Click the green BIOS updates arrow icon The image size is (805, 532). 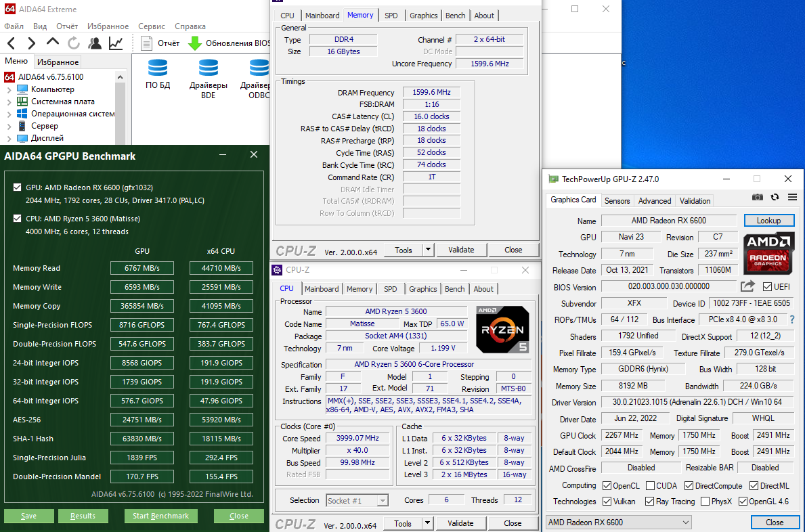click(x=194, y=43)
